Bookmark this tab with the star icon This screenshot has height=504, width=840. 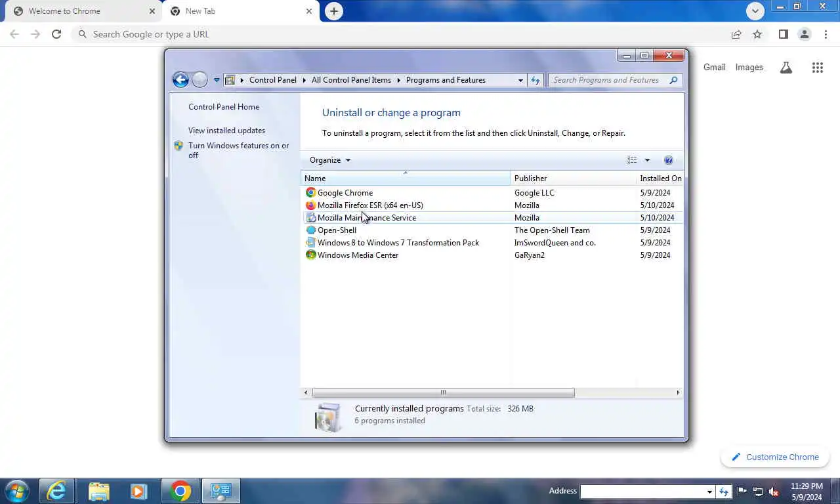(757, 34)
